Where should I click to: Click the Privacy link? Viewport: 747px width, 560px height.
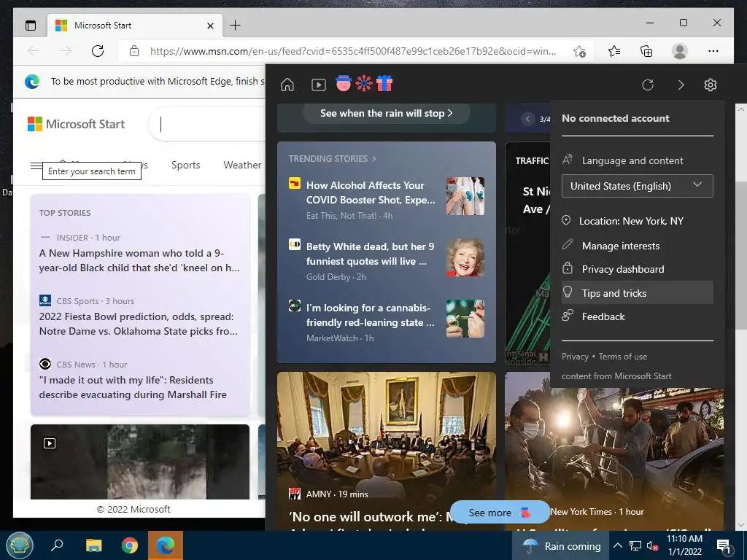[x=575, y=356]
